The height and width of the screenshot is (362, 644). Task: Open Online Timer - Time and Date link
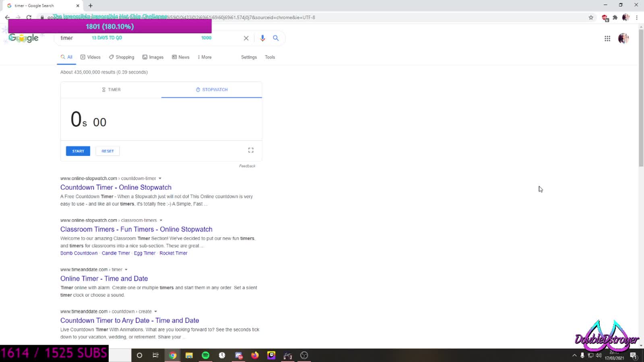104,278
